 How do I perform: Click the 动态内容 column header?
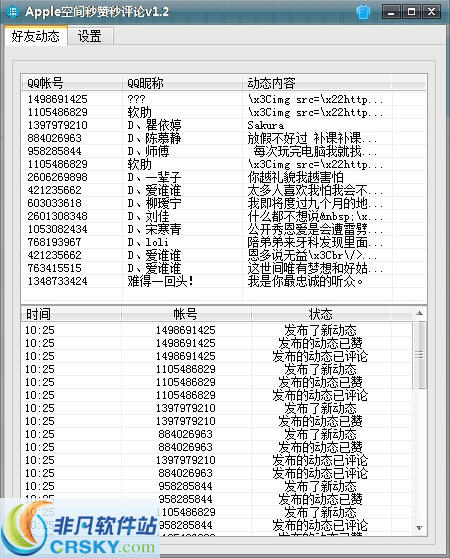[317, 83]
